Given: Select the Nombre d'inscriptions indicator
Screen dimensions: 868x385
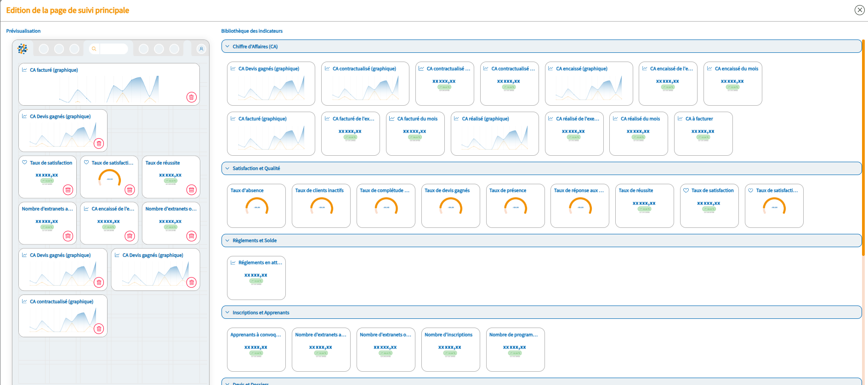Looking at the screenshot, I should tap(450, 349).
